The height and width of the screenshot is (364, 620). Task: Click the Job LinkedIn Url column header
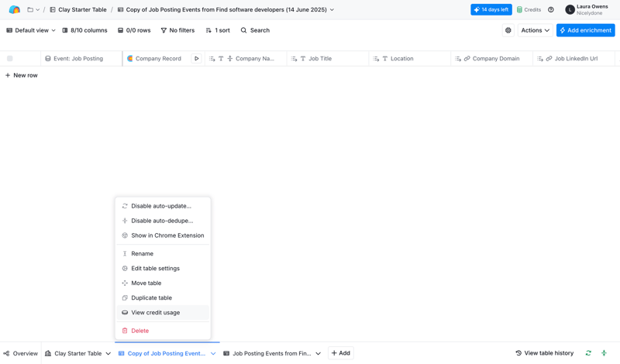tap(573, 59)
